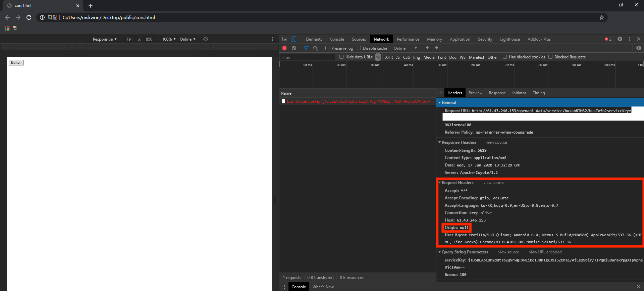Close the request details pane

441,93
